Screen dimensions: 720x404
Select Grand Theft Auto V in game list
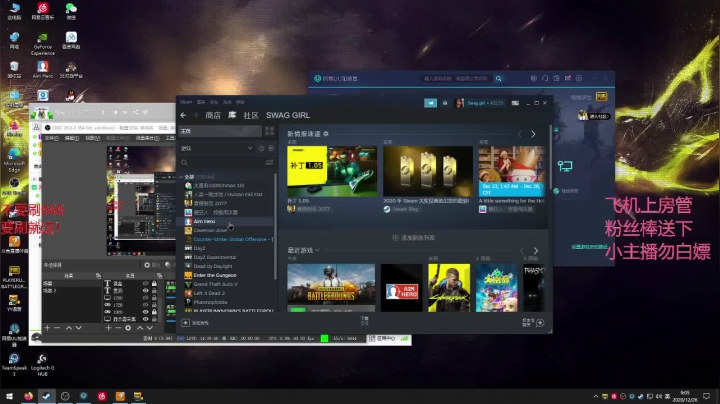pos(227,284)
